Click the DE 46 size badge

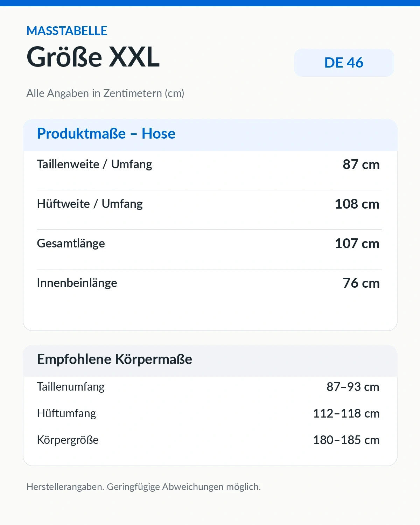[x=344, y=63]
